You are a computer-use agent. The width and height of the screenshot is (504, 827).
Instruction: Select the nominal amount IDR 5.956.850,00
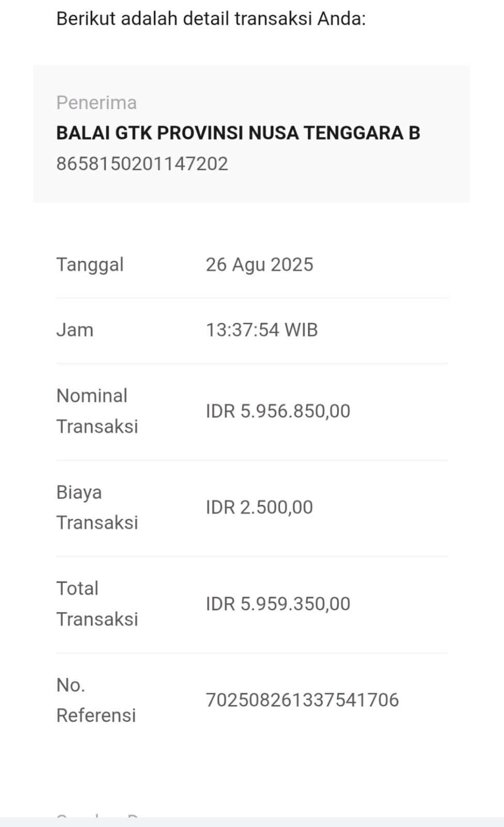[x=278, y=411]
